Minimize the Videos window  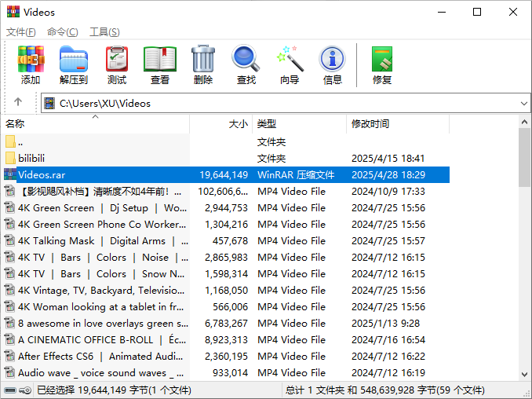[x=442, y=12]
